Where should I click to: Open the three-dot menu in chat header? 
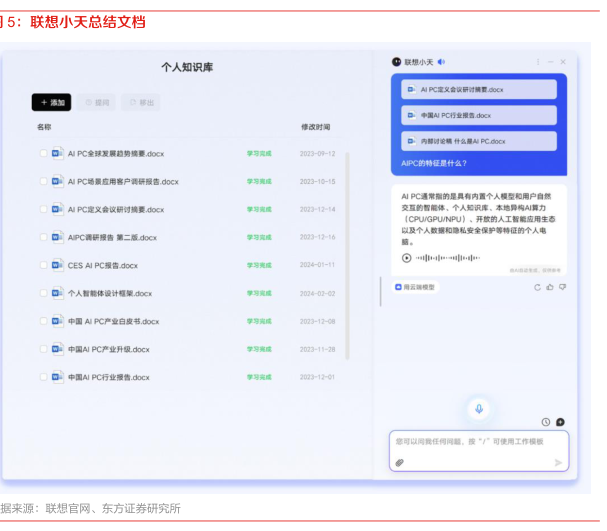tap(538, 62)
